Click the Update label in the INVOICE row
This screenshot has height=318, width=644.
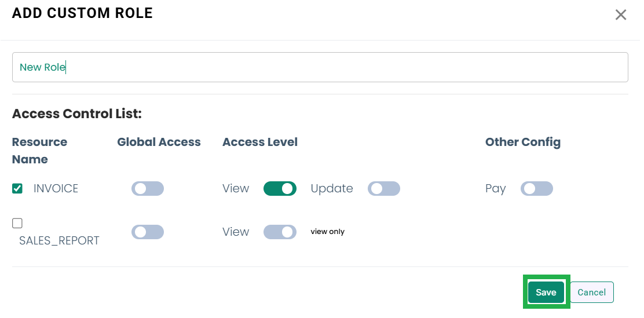[332, 189]
